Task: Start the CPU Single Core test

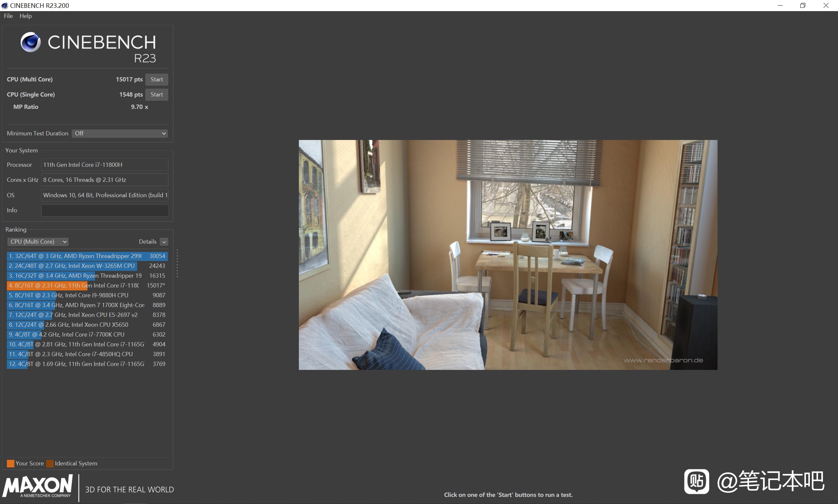Action: [157, 95]
